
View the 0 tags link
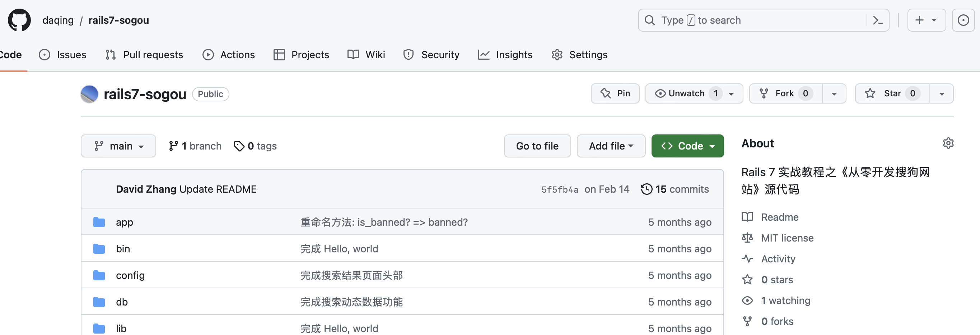(256, 146)
